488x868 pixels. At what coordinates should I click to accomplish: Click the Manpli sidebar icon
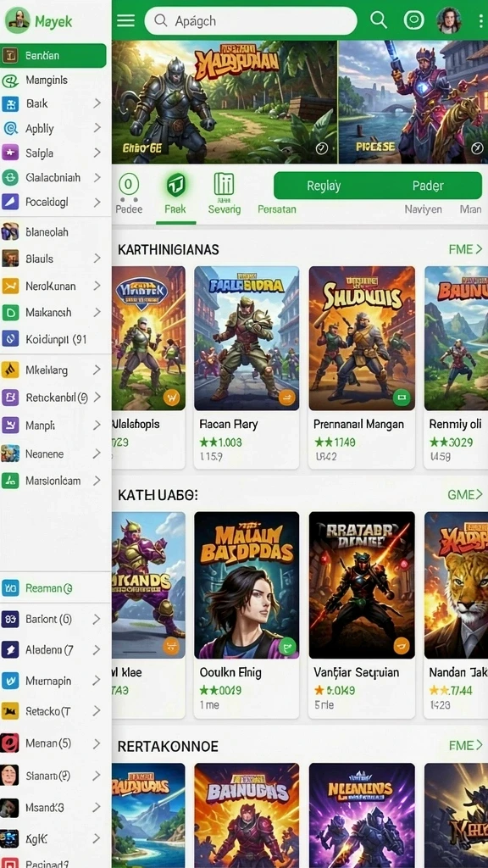click(10, 426)
